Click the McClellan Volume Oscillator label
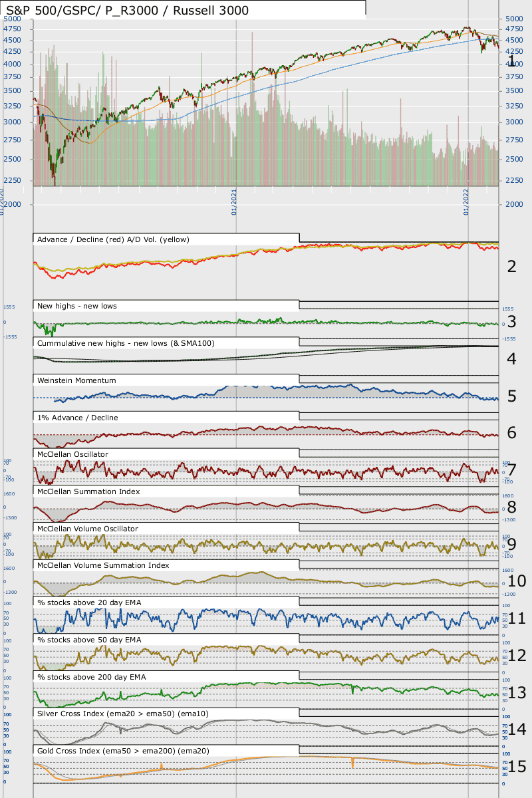This screenshot has height=798, width=532. pyautogui.click(x=88, y=529)
